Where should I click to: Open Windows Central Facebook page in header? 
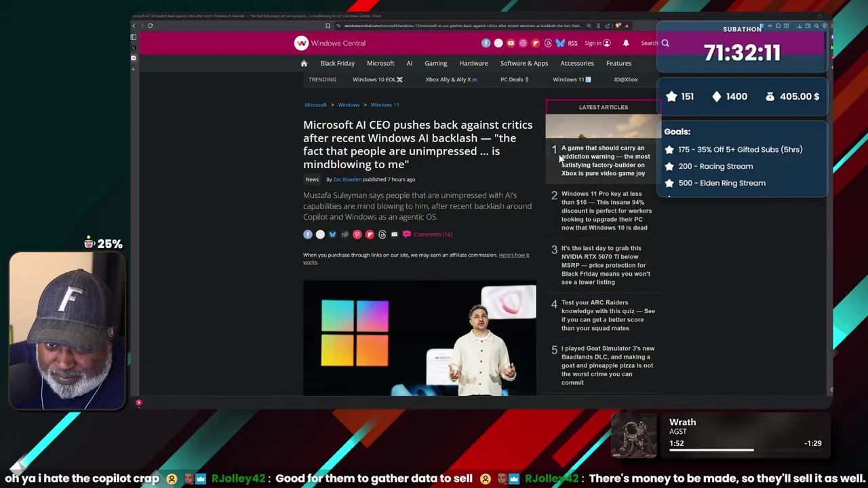point(486,43)
